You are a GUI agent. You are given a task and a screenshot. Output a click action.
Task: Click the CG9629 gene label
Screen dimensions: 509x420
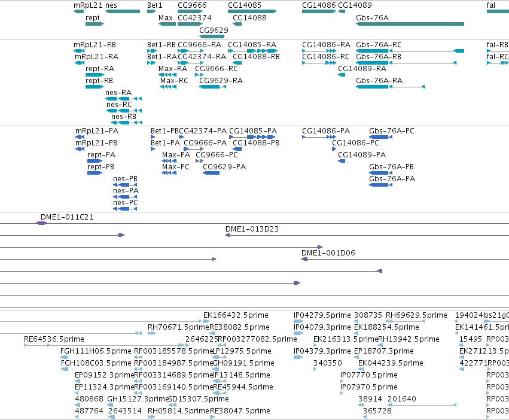pyautogui.click(x=214, y=30)
